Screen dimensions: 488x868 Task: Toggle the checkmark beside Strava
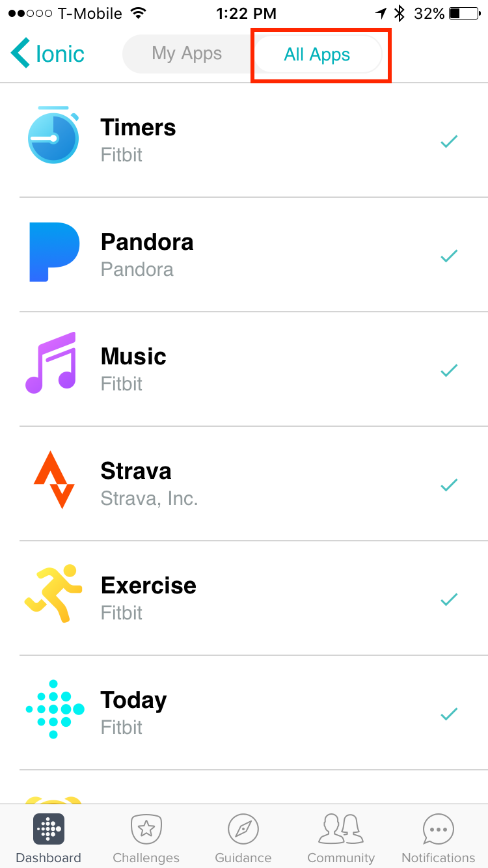[x=449, y=485]
